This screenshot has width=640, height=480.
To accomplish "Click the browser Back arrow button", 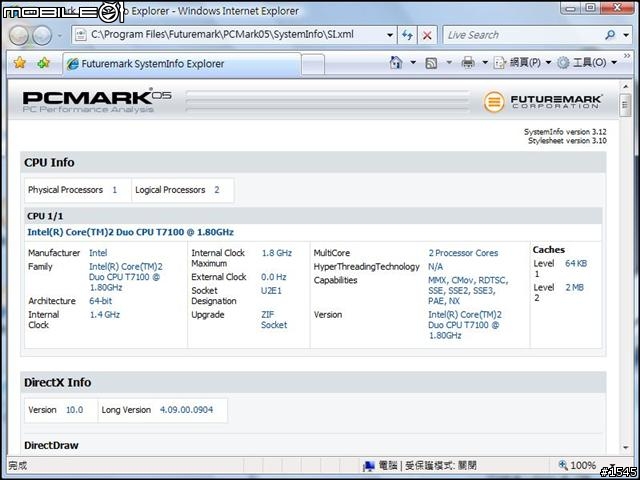I will 19,36.
